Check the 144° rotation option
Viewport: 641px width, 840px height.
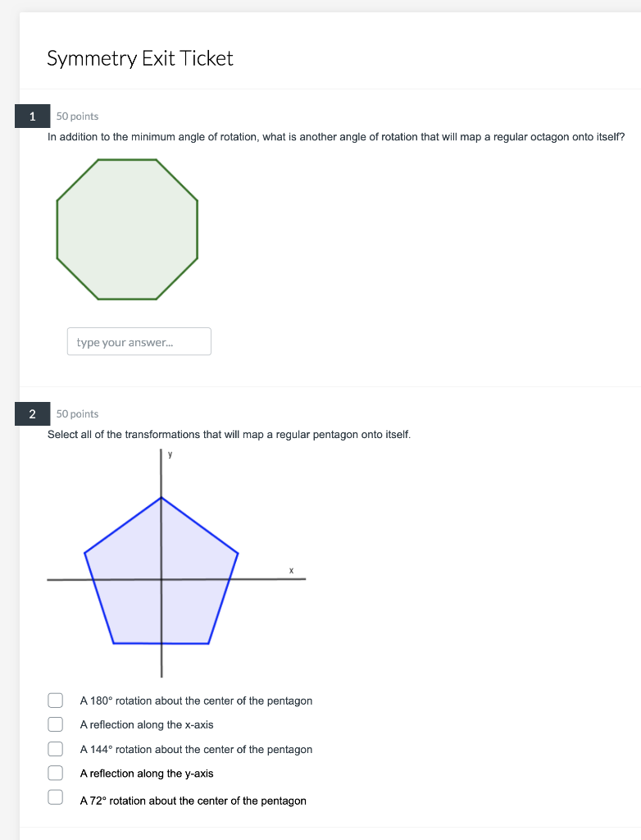coord(55,748)
